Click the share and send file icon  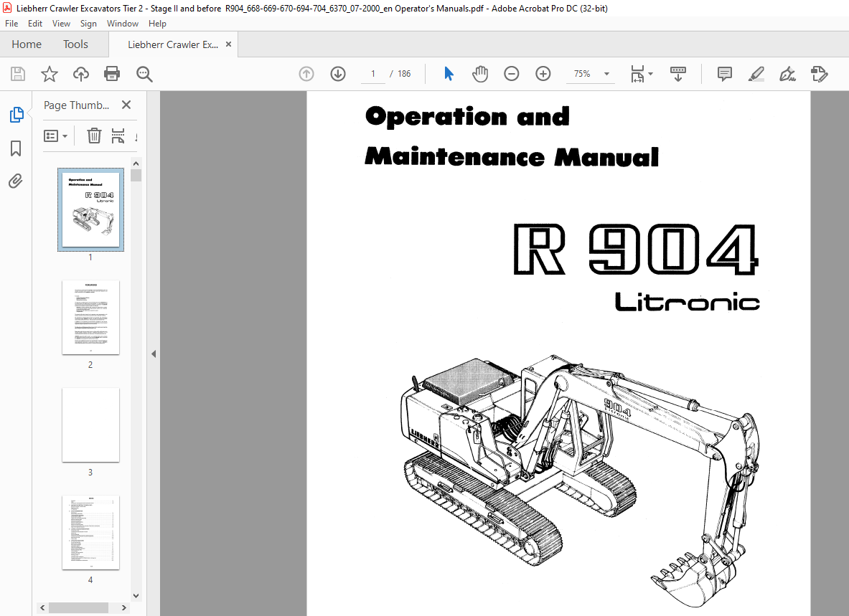(820, 74)
